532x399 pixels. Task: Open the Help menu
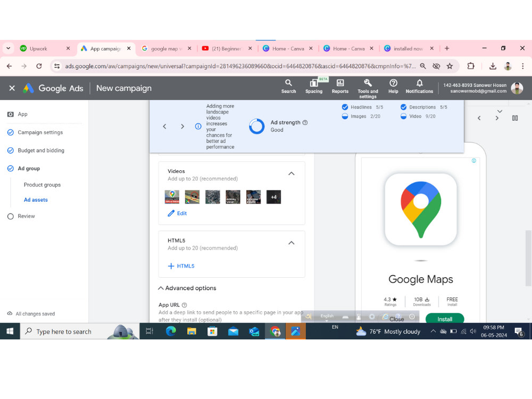(x=393, y=87)
